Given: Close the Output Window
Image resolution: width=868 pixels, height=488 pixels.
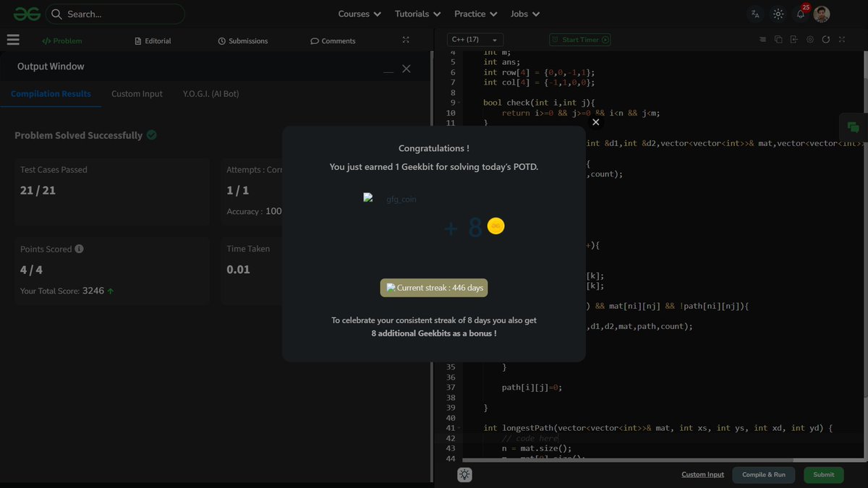Looking at the screenshot, I should coord(407,69).
